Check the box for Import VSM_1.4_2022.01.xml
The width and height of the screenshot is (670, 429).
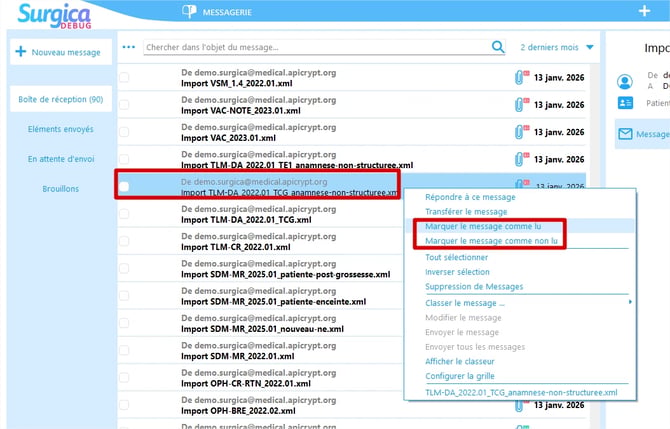coord(124,77)
